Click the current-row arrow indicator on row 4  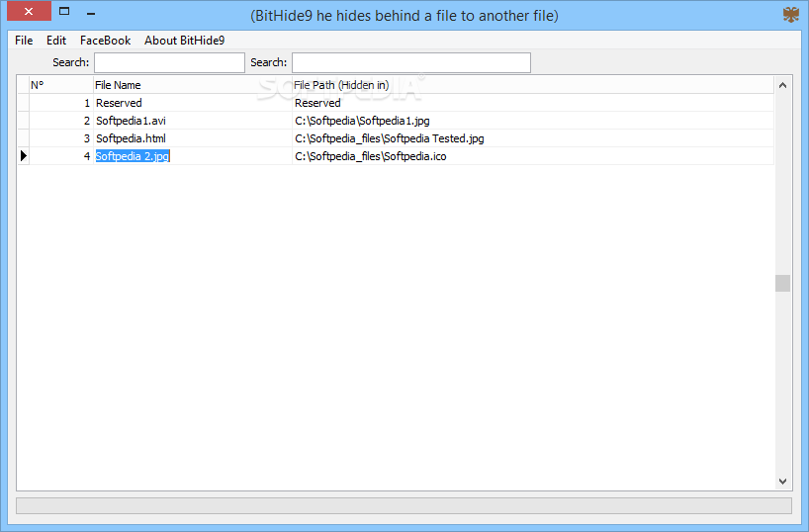tap(23, 156)
